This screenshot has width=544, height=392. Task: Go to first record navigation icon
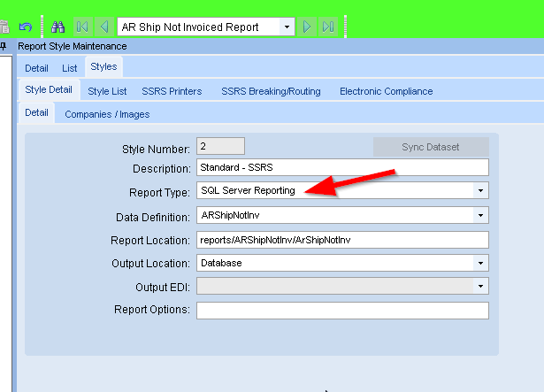coord(82,27)
